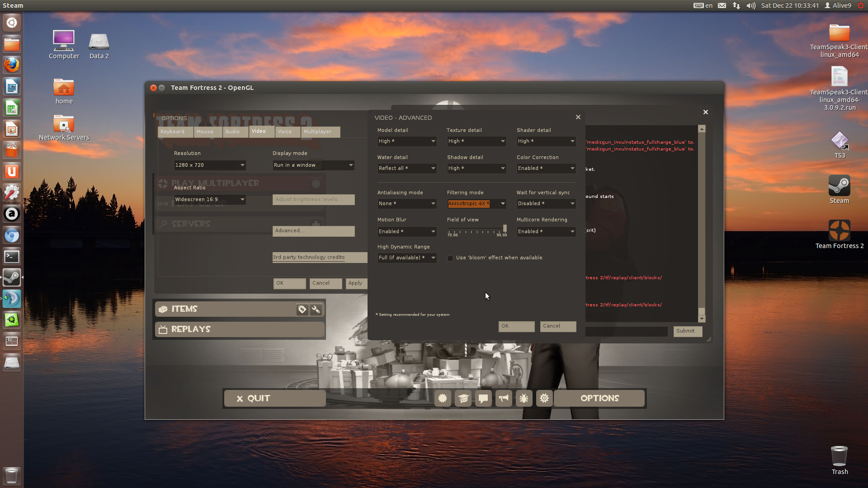The width and height of the screenshot is (868, 488).
Task: Click the gear icon beside OPTIONS
Action: click(x=544, y=399)
